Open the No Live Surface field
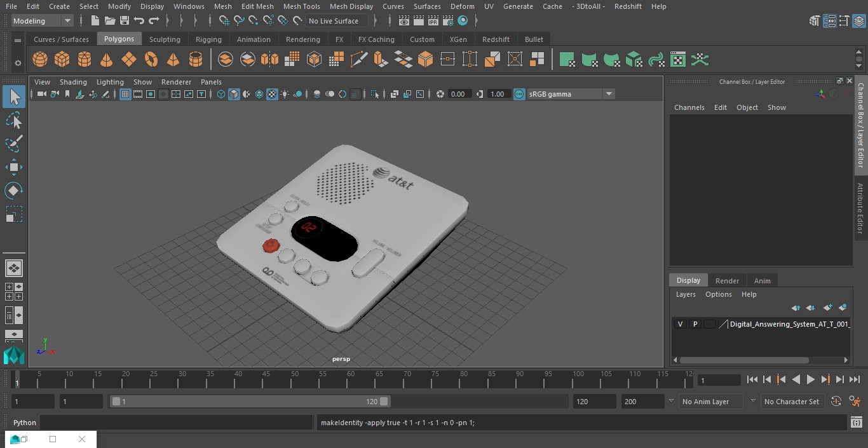This screenshot has width=868, height=448. [x=337, y=21]
